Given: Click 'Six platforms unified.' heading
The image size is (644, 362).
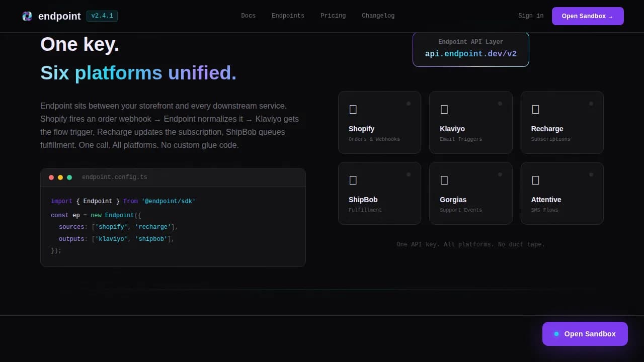Looking at the screenshot, I should pyautogui.click(x=138, y=73).
